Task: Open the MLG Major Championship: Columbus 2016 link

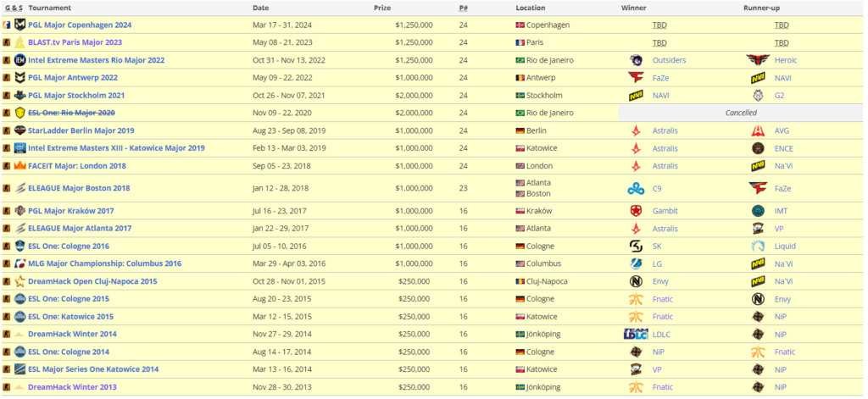Action: tap(104, 263)
